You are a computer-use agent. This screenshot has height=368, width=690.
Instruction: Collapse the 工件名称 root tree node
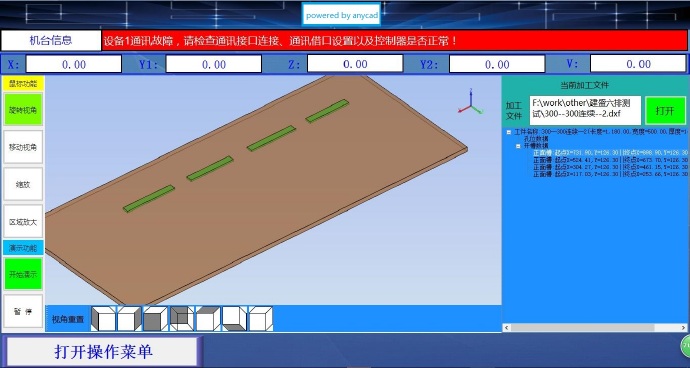[509, 132]
